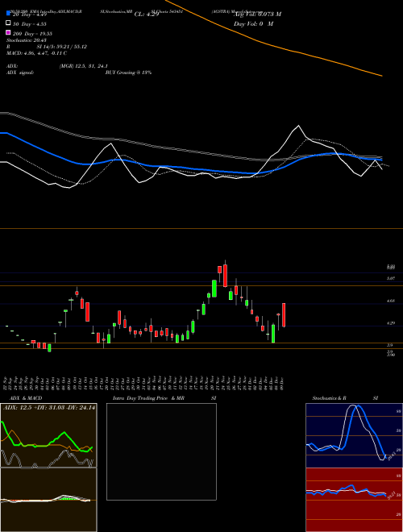This screenshot has height=532, width=403.
Task: Select the '50 Day = 4.55' legend text
Action: (x=30, y=24)
